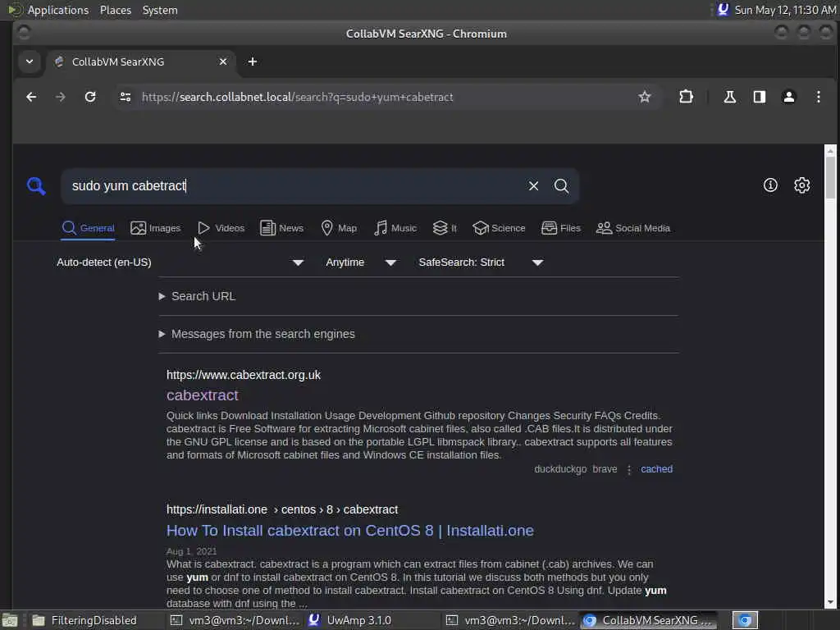Image resolution: width=840 pixels, height=630 pixels.
Task: Open the Chromium three-dot menu
Action: click(818, 97)
